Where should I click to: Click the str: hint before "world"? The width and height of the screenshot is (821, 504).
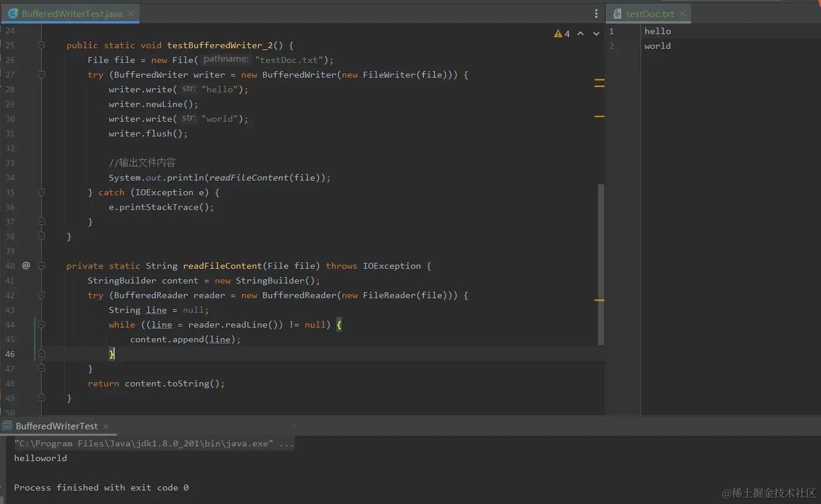pyautogui.click(x=189, y=118)
